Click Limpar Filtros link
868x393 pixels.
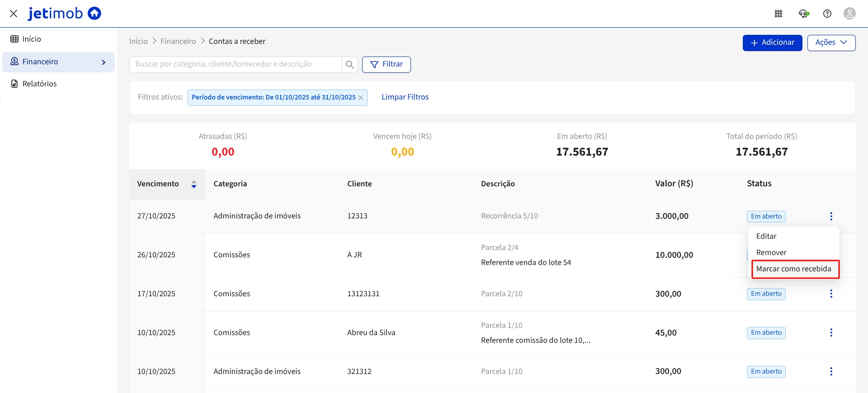click(405, 97)
